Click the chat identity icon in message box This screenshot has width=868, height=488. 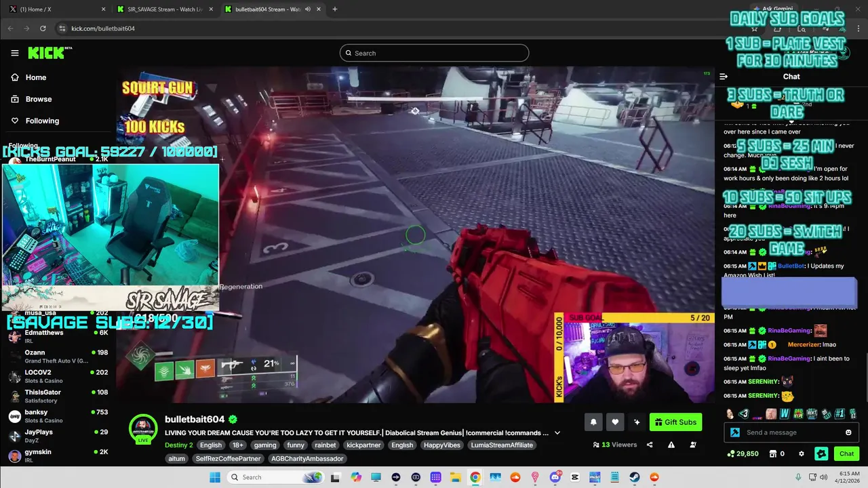coord(735,432)
